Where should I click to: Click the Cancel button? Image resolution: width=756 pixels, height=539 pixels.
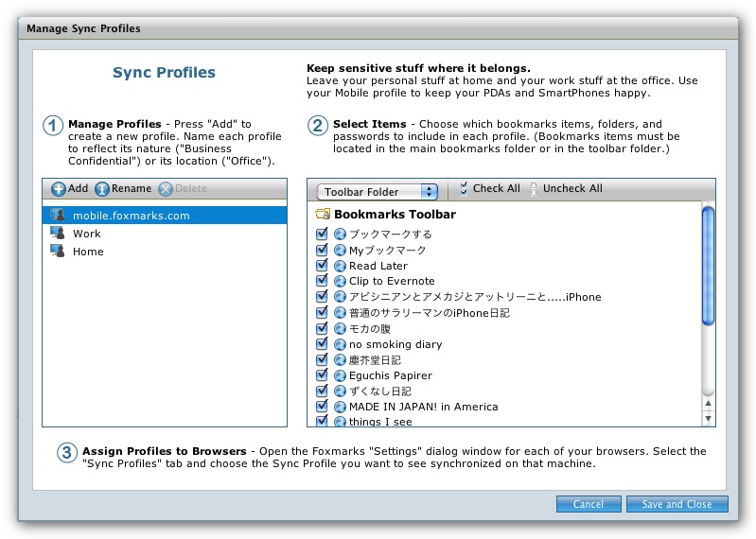[x=589, y=504]
